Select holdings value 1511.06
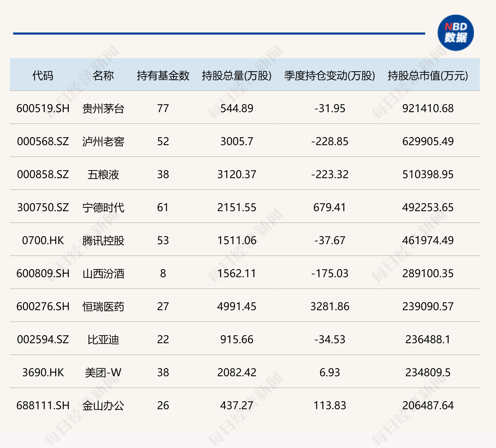 point(236,241)
